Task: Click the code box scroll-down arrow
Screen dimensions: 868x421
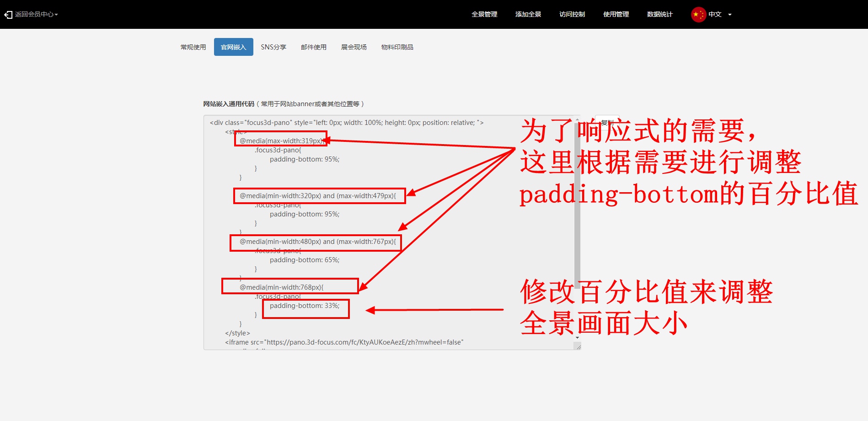Action: pyautogui.click(x=577, y=338)
